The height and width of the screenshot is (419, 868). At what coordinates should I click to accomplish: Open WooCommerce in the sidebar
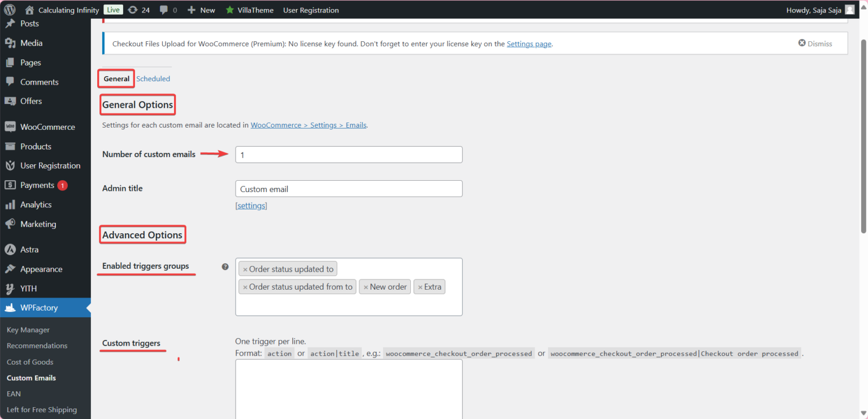(47, 127)
